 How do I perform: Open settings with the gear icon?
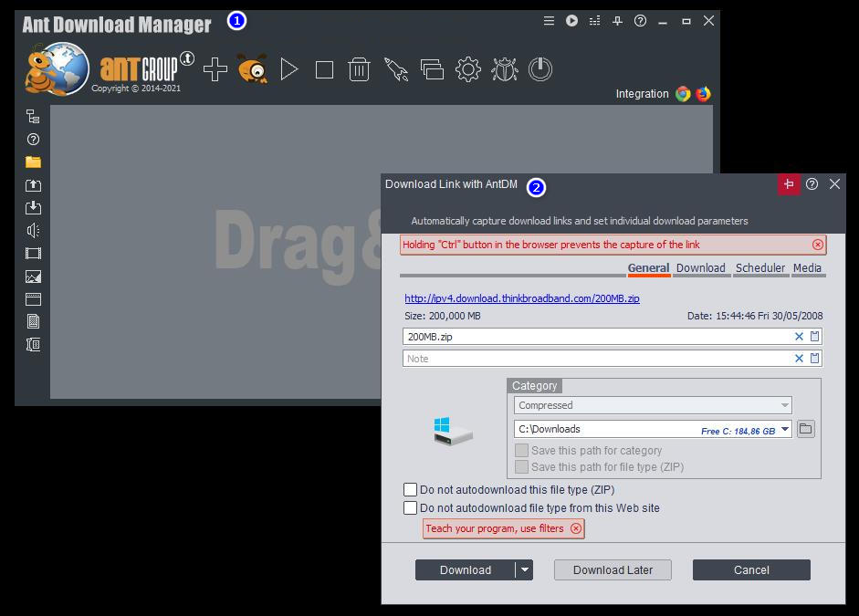[468, 69]
